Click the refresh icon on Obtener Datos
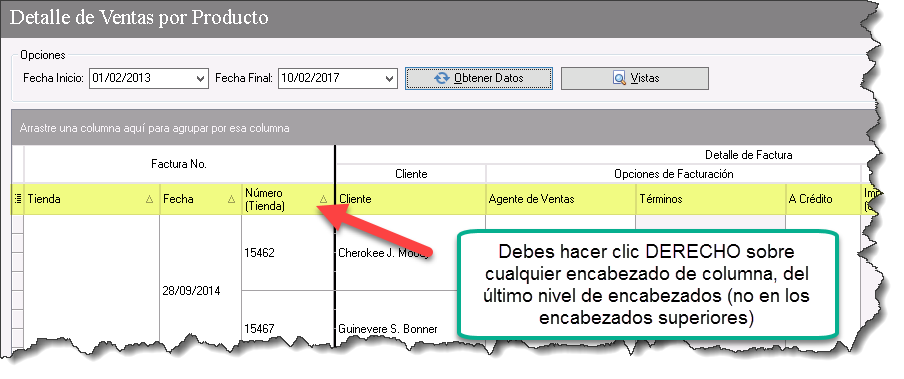The height and width of the screenshot is (379, 904). [x=442, y=78]
